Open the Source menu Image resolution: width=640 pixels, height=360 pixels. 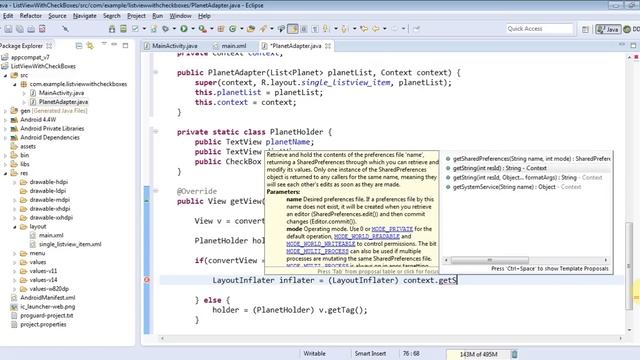click(57, 16)
